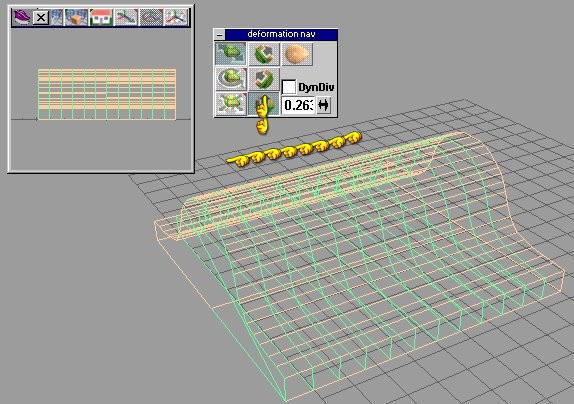The height and width of the screenshot is (404, 574).
Task: Click the deformation icon under the pointing hand
Action: (264, 104)
